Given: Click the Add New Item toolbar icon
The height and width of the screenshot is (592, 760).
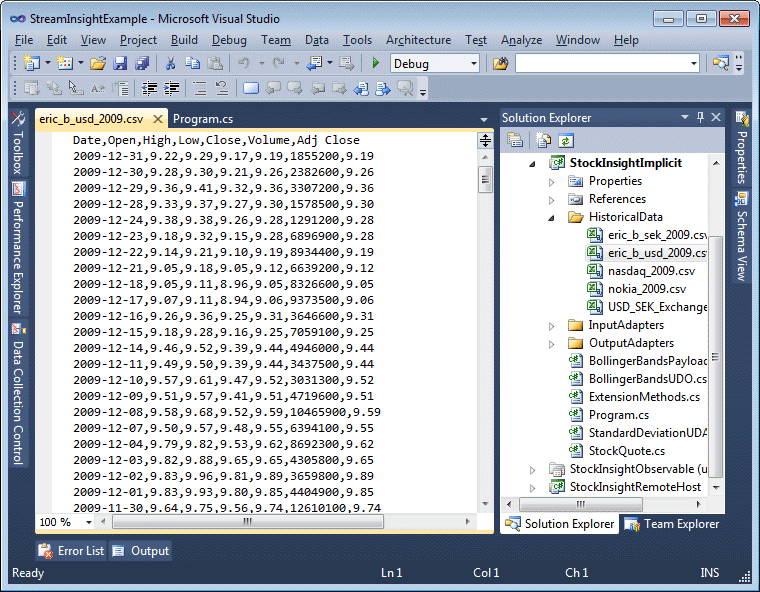Looking at the screenshot, I should pos(65,63).
